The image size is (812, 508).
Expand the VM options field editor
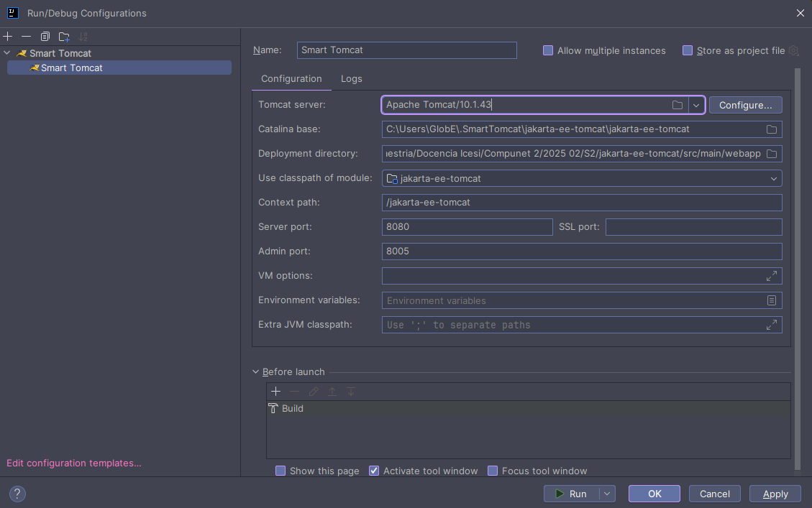[771, 276]
